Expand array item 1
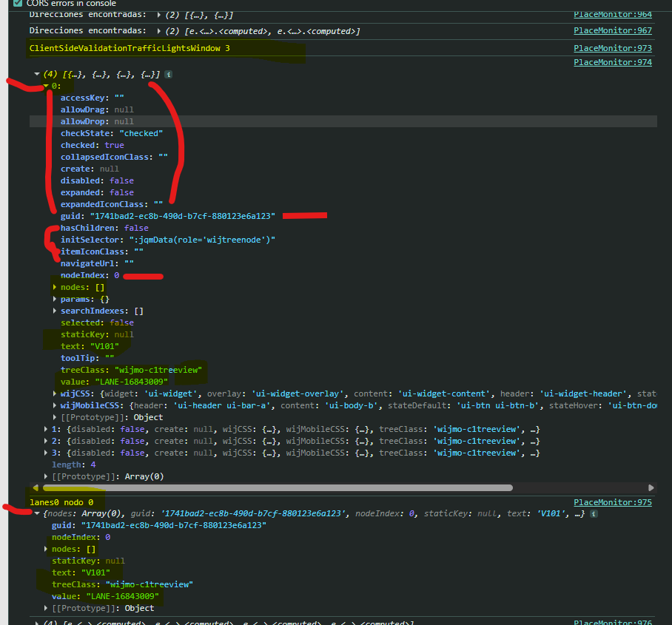The width and height of the screenshot is (672, 625). point(46,429)
